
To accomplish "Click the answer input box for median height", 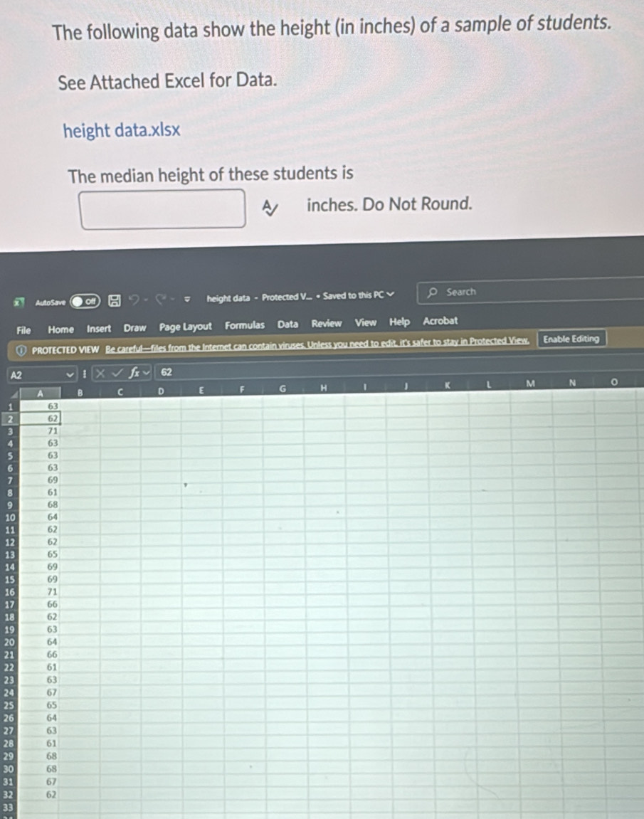I will pyautogui.click(x=162, y=208).
